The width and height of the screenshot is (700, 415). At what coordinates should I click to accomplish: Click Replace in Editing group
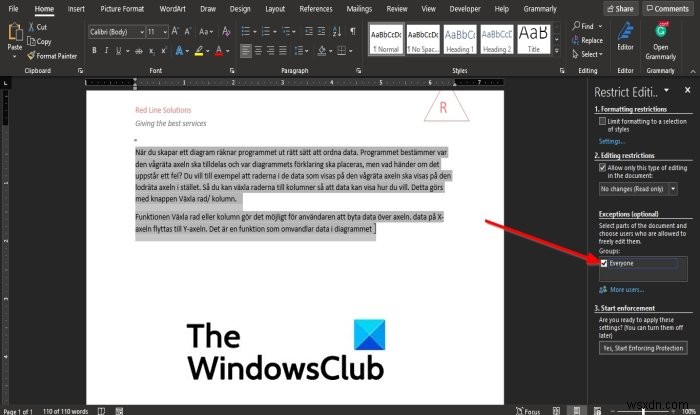click(588, 40)
